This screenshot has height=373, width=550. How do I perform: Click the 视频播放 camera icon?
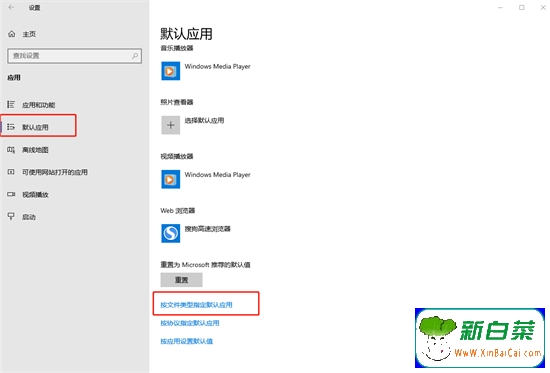(11, 194)
